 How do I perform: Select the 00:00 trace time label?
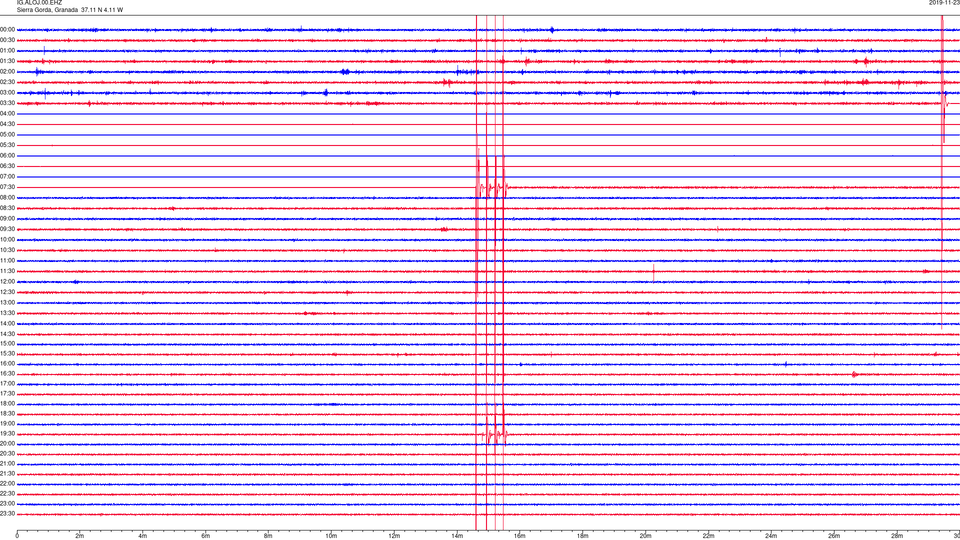[8, 29]
